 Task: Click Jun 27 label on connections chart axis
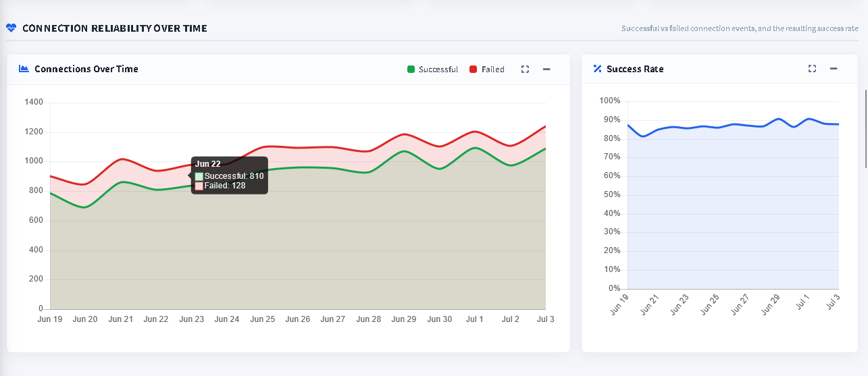click(x=333, y=319)
